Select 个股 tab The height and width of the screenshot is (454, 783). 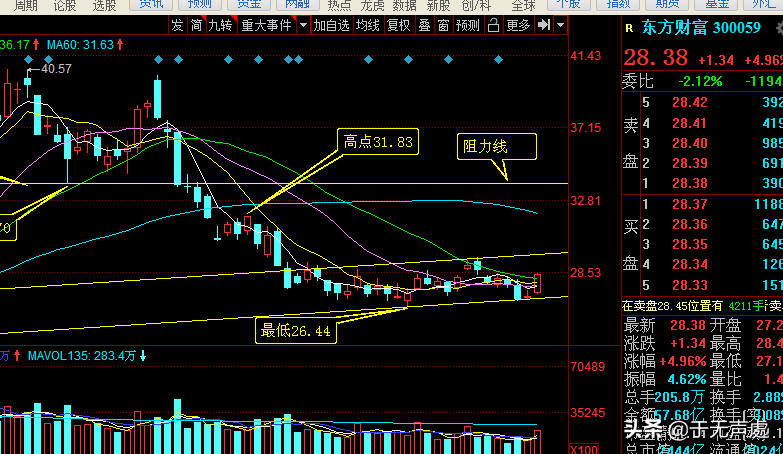(x=569, y=4)
